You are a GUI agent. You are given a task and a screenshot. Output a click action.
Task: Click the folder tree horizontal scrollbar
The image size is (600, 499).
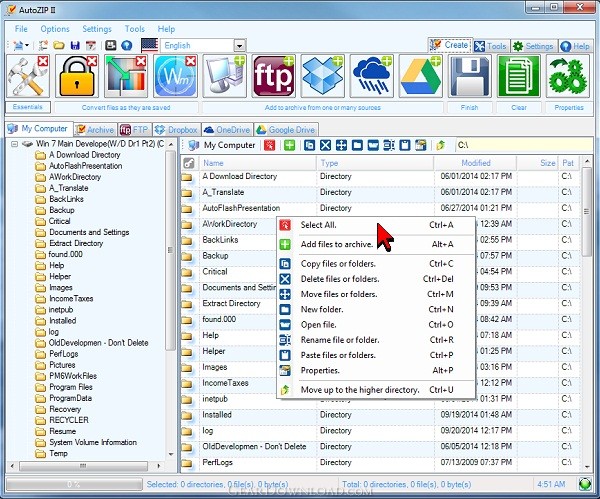(x=83, y=466)
